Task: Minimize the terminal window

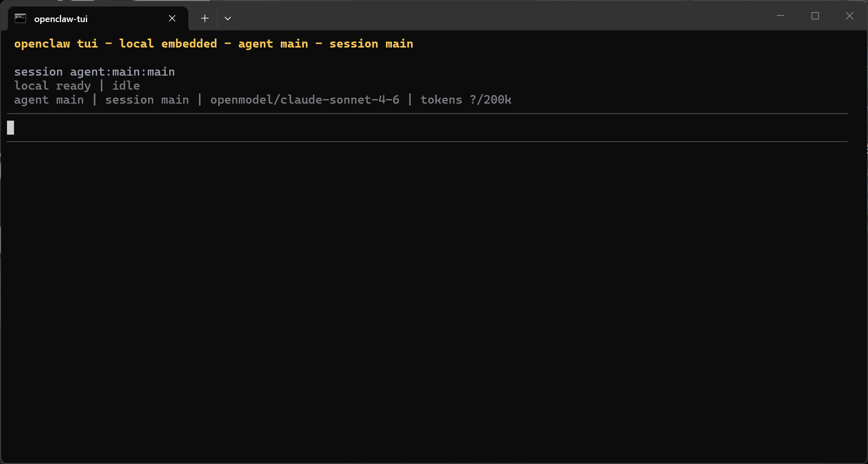Action: [780, 16]
